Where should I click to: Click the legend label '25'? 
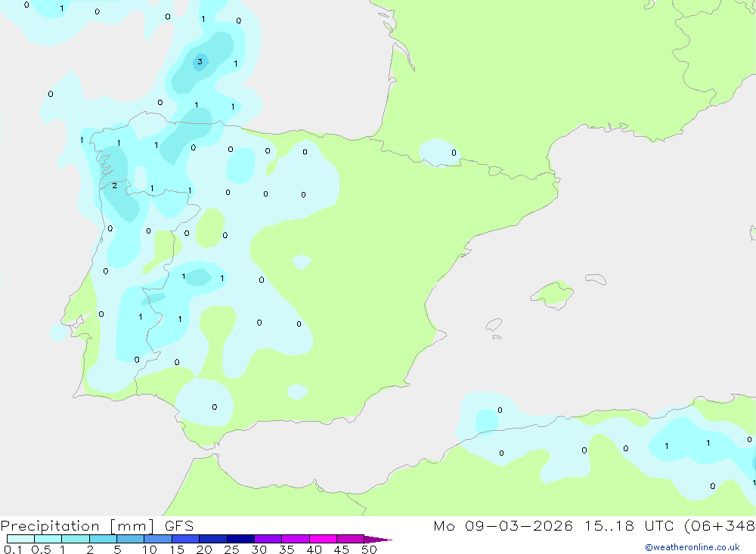(231, 549)
